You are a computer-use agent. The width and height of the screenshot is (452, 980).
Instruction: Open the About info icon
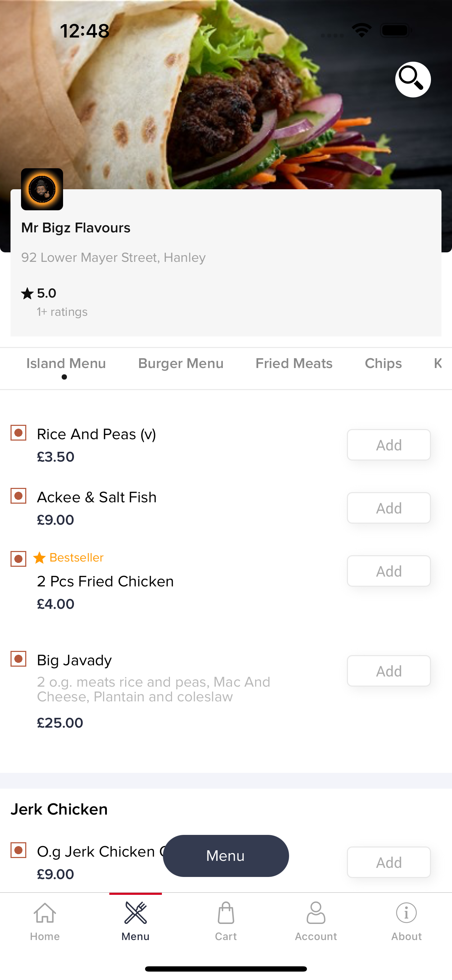click(406, 913)
